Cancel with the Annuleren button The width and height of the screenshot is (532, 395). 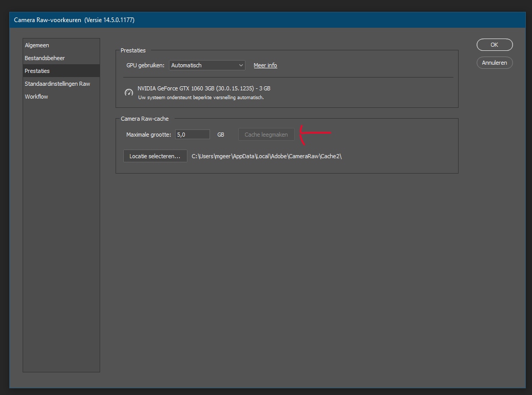tap(495, 63)
